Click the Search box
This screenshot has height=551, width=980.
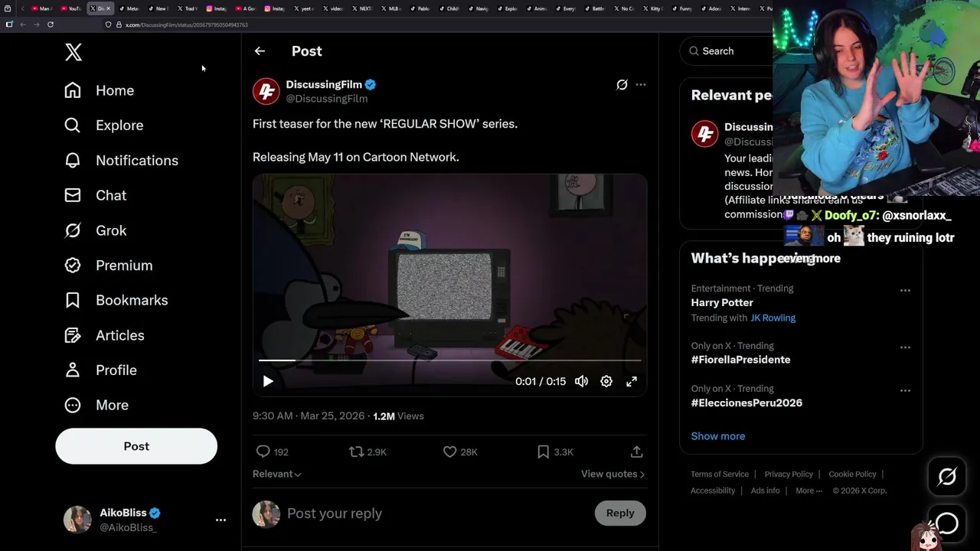(x=727, y=51)
